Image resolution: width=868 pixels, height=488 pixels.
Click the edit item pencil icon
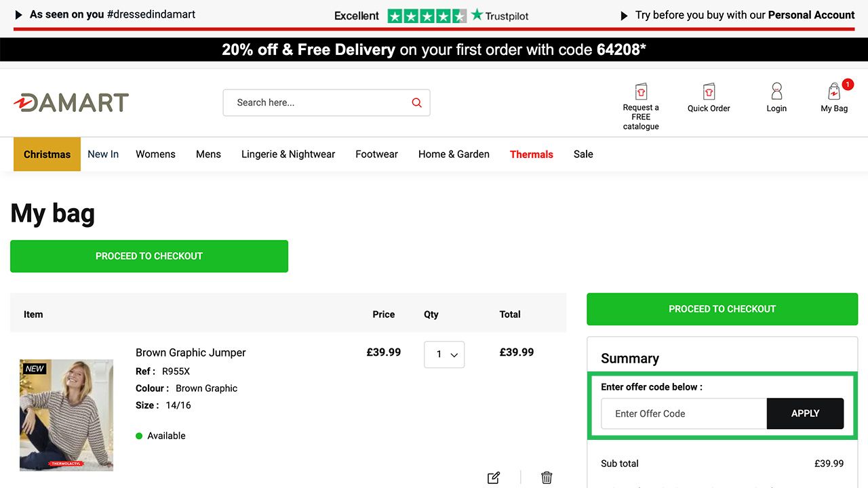point(494,478)
